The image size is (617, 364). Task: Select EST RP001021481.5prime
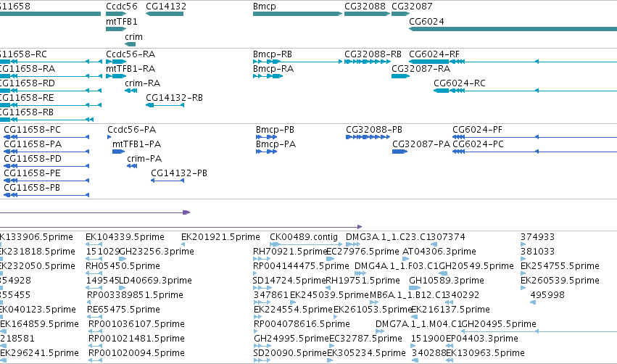[136, 339]
